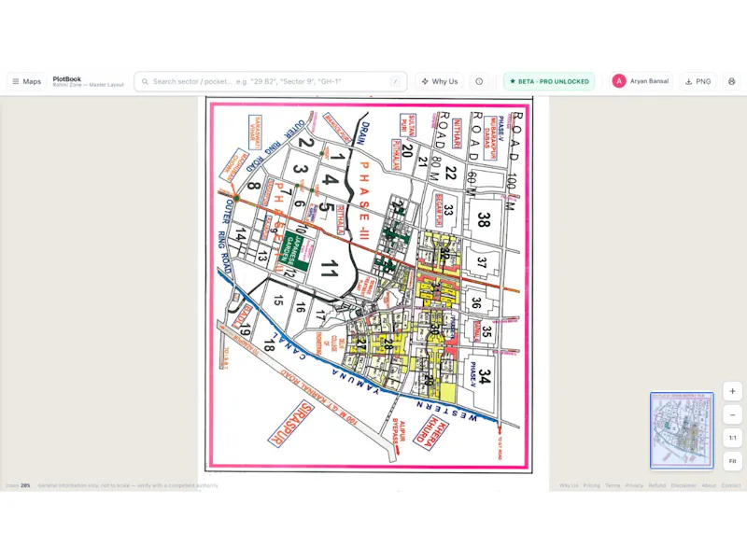
Task: Open the Pricing footer link
Action: (592, 485)
